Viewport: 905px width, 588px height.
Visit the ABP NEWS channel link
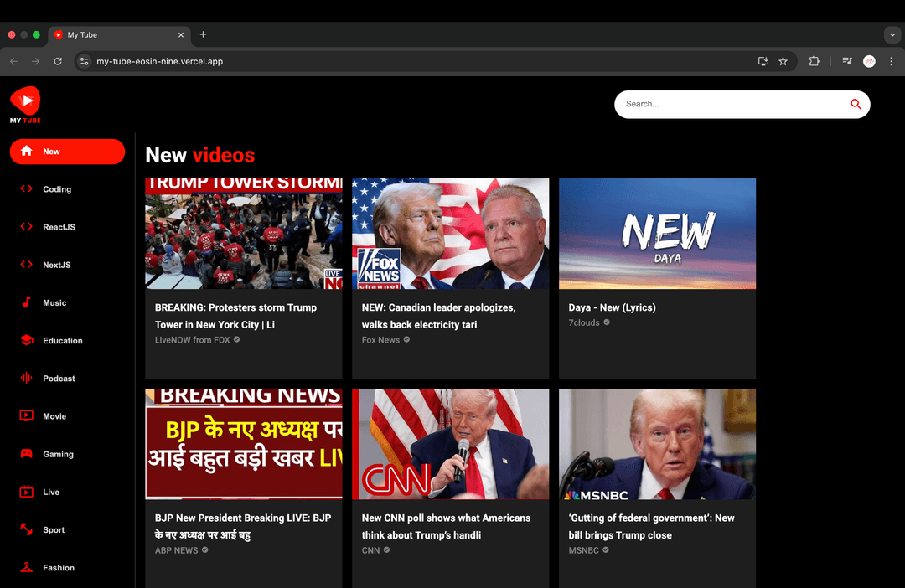[x=181, y=550]
